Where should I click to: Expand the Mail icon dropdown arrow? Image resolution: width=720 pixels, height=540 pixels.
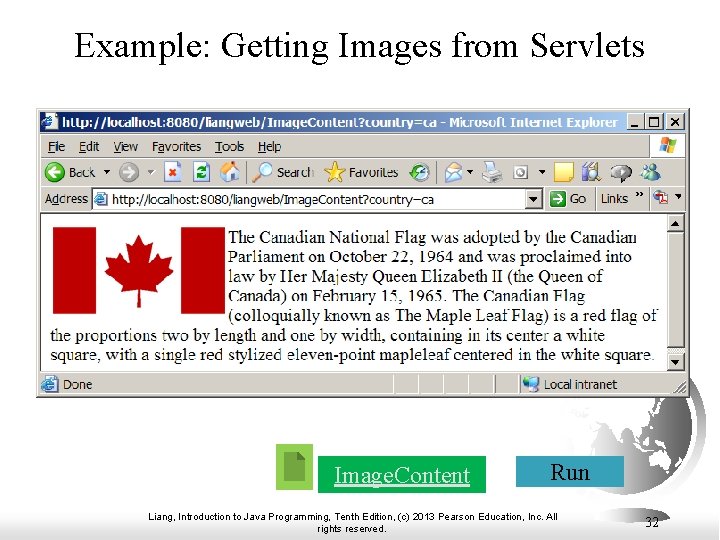pyautogui.click(x=470, y=172)
